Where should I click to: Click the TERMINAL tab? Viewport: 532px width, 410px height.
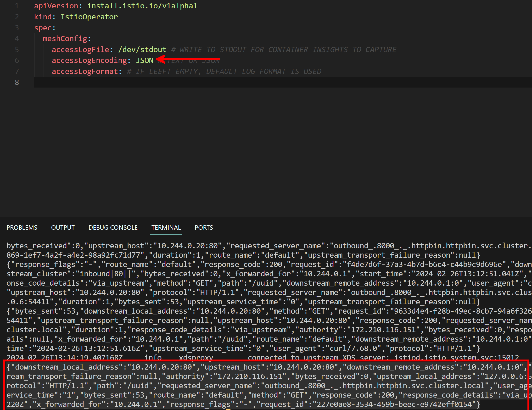(x=166, y=227)
